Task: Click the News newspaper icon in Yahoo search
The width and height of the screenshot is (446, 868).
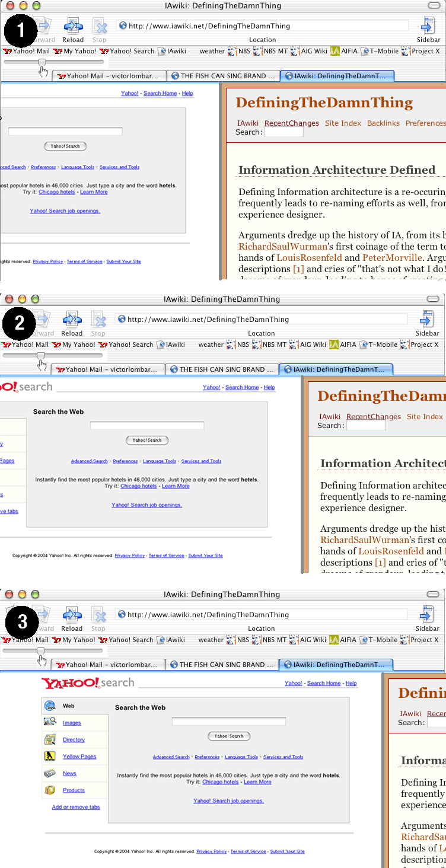Action: (50, 773)
